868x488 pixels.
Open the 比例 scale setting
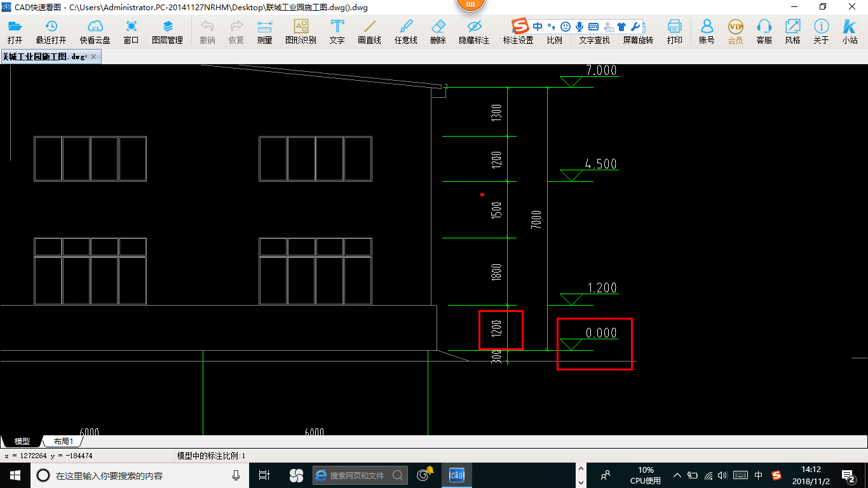pos(554,39)
